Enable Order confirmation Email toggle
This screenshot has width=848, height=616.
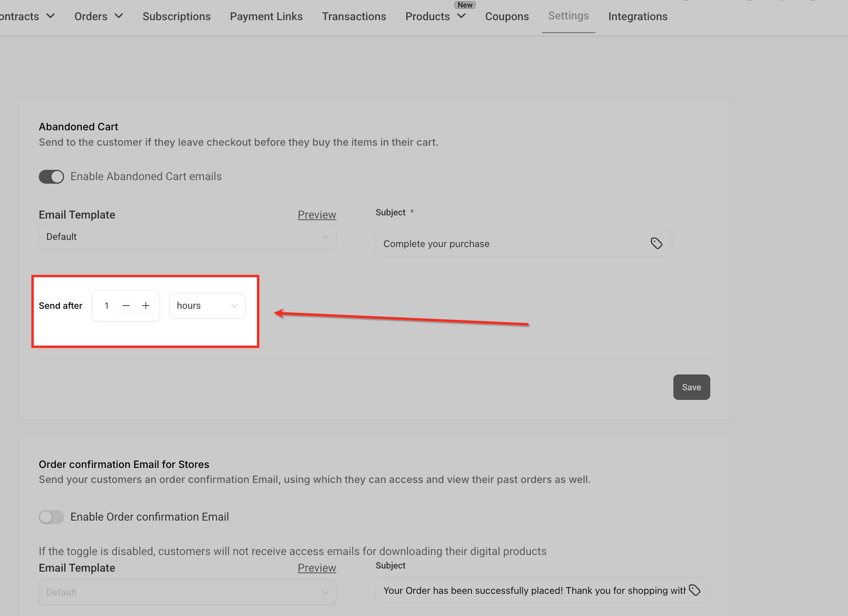click(x=51, y=517)
